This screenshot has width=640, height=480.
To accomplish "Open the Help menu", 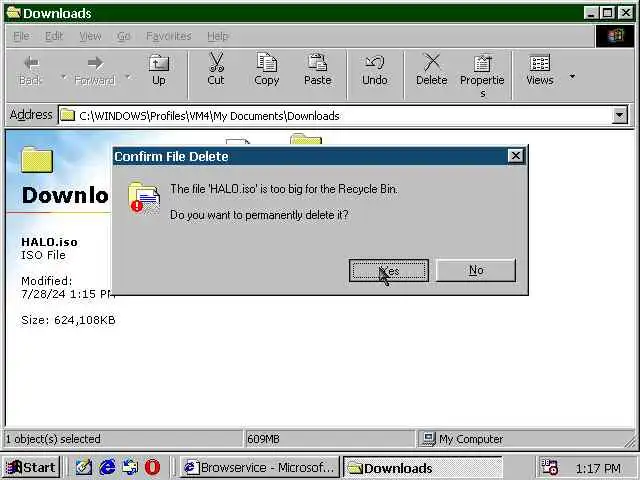I will click(218, 36).
